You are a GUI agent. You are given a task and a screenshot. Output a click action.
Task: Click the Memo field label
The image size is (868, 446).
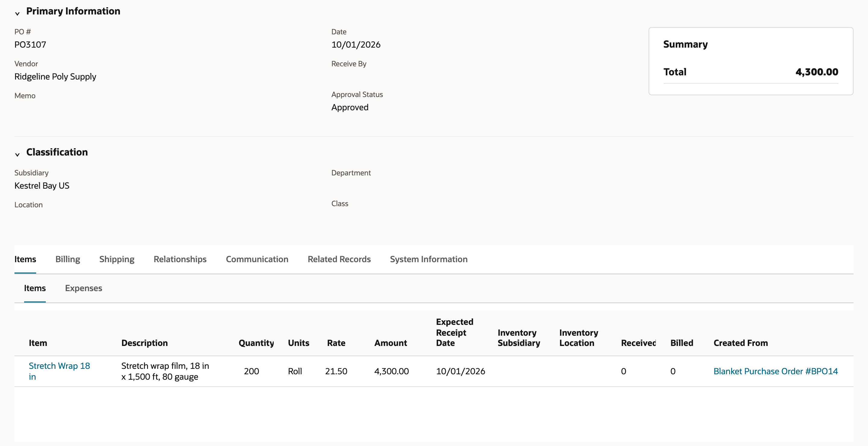coord(25,96)
